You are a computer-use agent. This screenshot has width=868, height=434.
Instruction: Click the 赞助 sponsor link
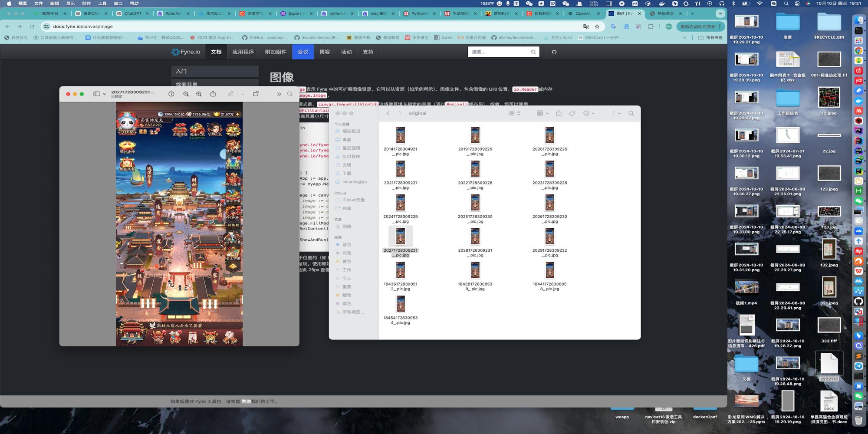246,401
